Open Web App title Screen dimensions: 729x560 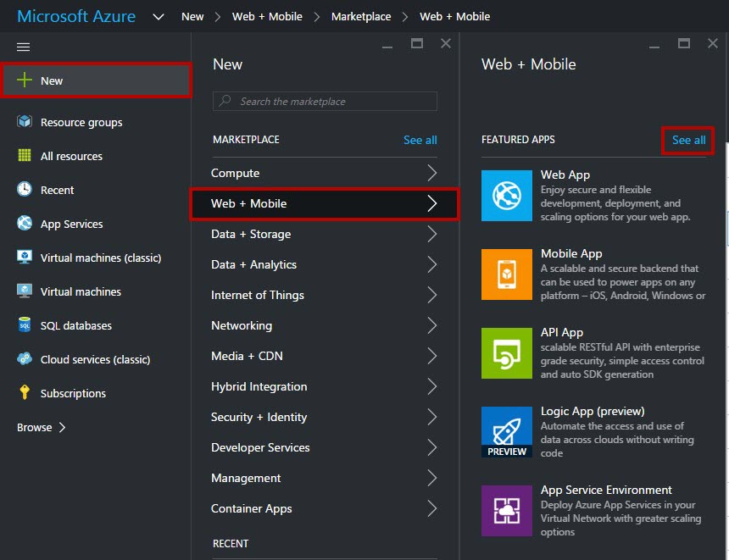point(565,175)
